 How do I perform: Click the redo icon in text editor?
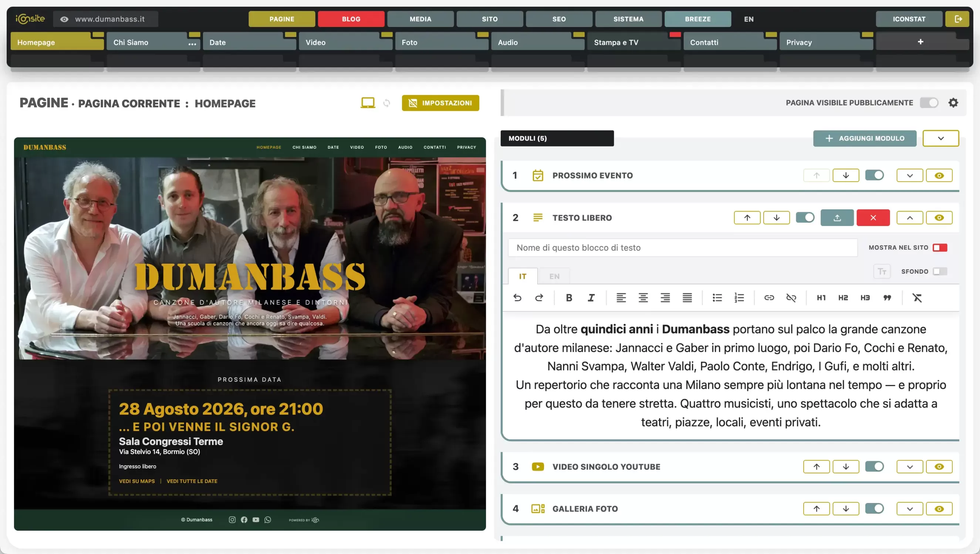[x=539, y=298]
